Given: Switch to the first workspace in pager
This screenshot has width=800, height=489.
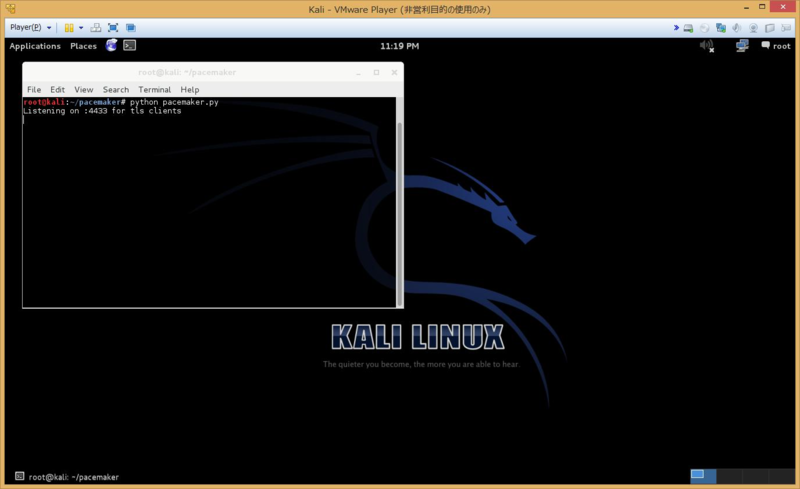Looking at the screenshot, I should (703, 476).
